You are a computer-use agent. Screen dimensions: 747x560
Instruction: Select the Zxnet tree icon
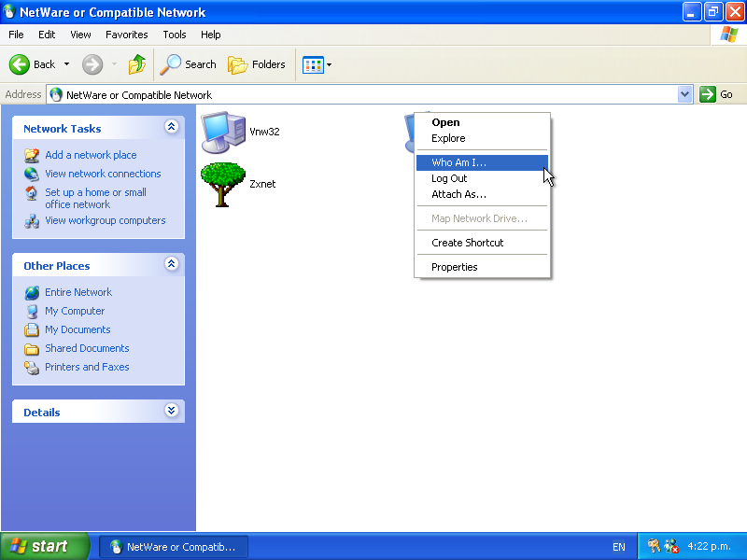[223, 184]
